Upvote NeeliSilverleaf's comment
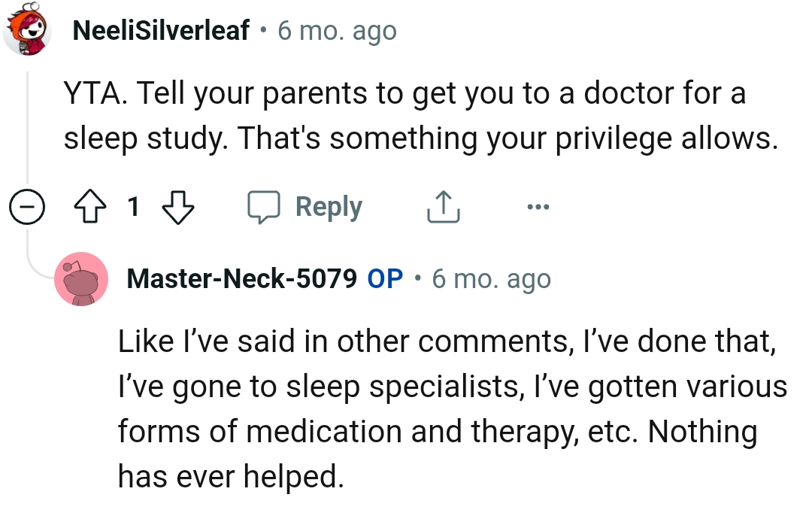812x522 pixels. pos(89,207)
